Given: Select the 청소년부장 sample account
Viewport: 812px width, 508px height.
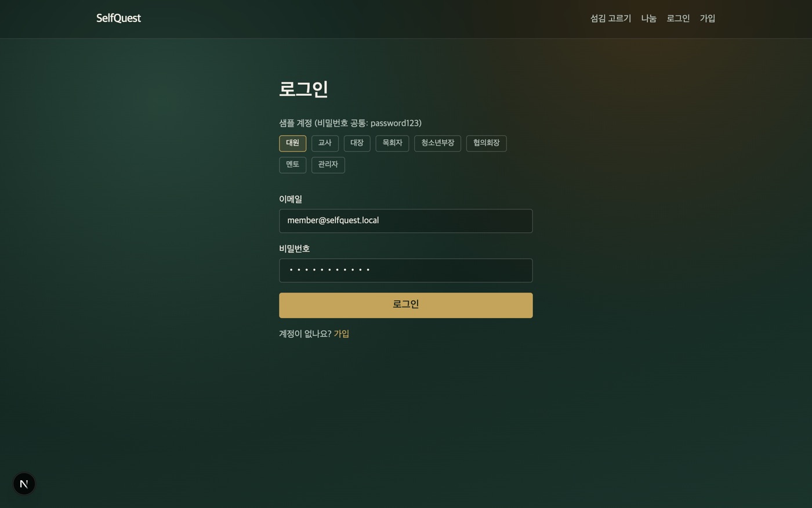Looking at the screenshot, I should coord(437,143).
